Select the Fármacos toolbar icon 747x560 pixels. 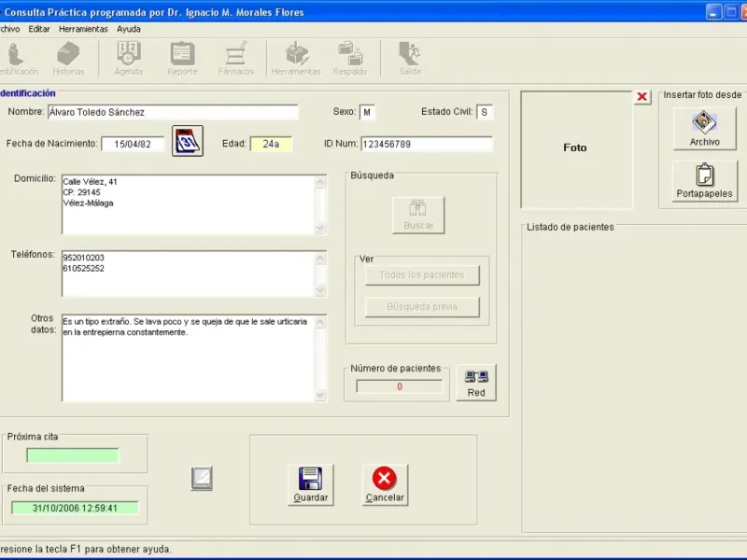tap(235, 59)
